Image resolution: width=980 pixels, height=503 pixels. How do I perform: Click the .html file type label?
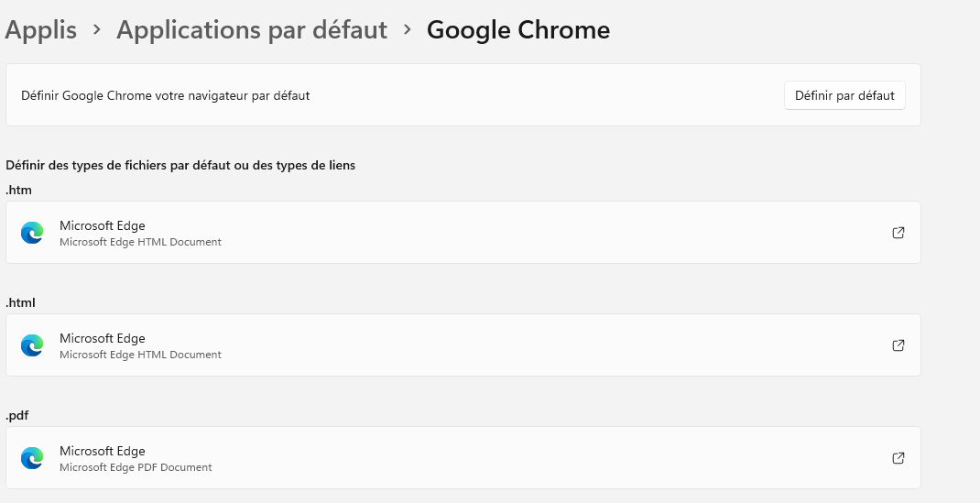click(x=21, y=302)
